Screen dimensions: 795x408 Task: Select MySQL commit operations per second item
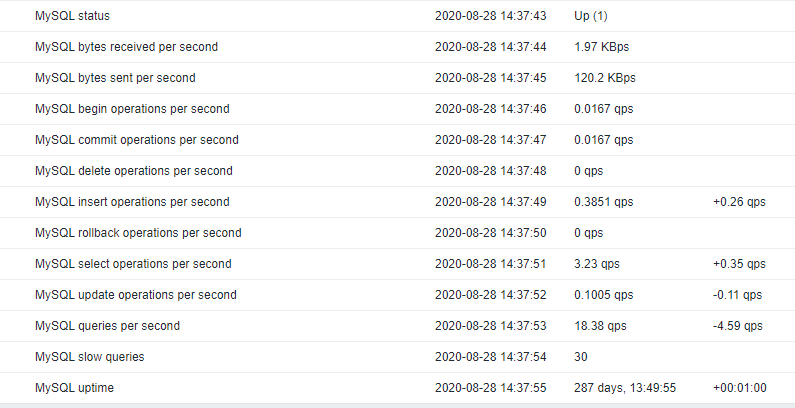click(136, 140)
